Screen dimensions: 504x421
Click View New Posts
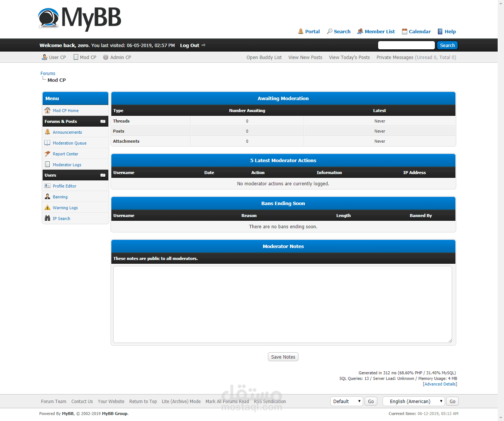point(305,57)
